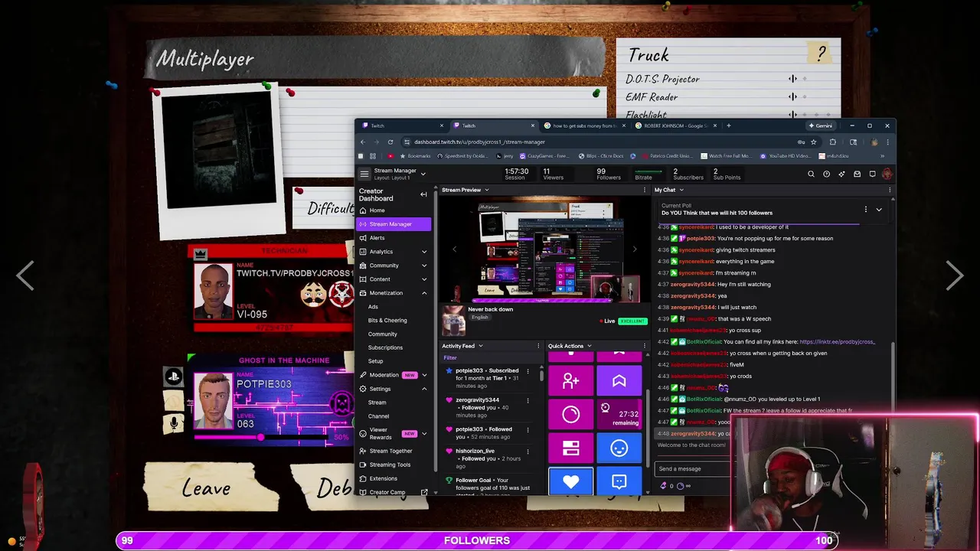The height and width of the screenshot is (551, 980).
Task: Open a new browser tab
Action: pos(728,126)
